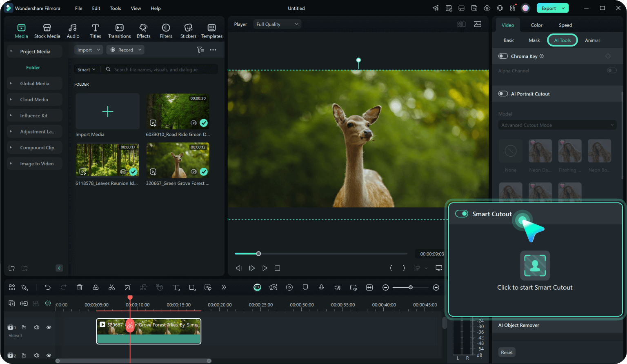Open the Stock Media tab
Screen dimensions: 627x364
[x=47, y=31]
